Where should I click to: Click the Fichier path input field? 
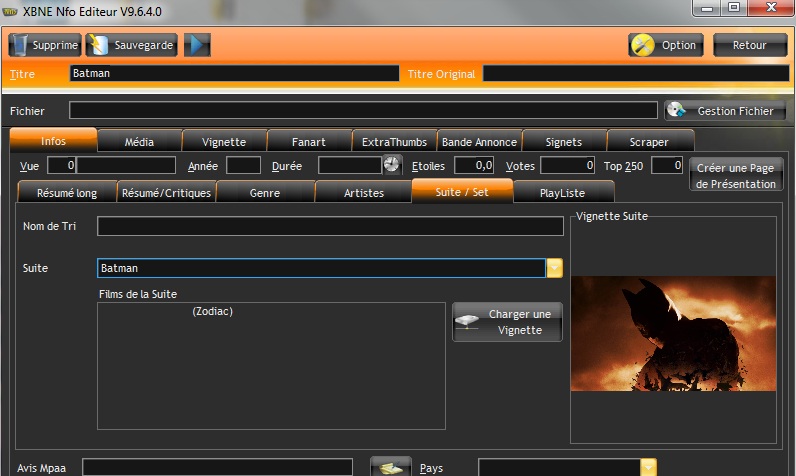click(x=363, y=111)
